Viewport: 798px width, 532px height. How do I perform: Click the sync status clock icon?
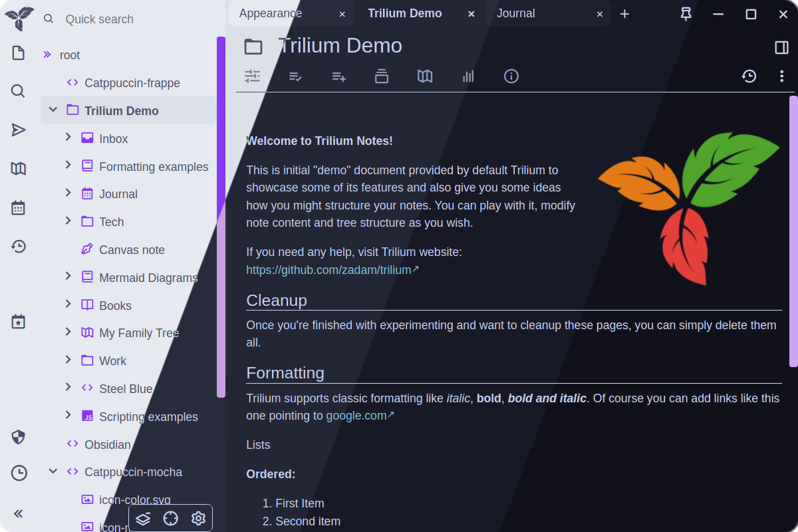click(x=19, y=473)
